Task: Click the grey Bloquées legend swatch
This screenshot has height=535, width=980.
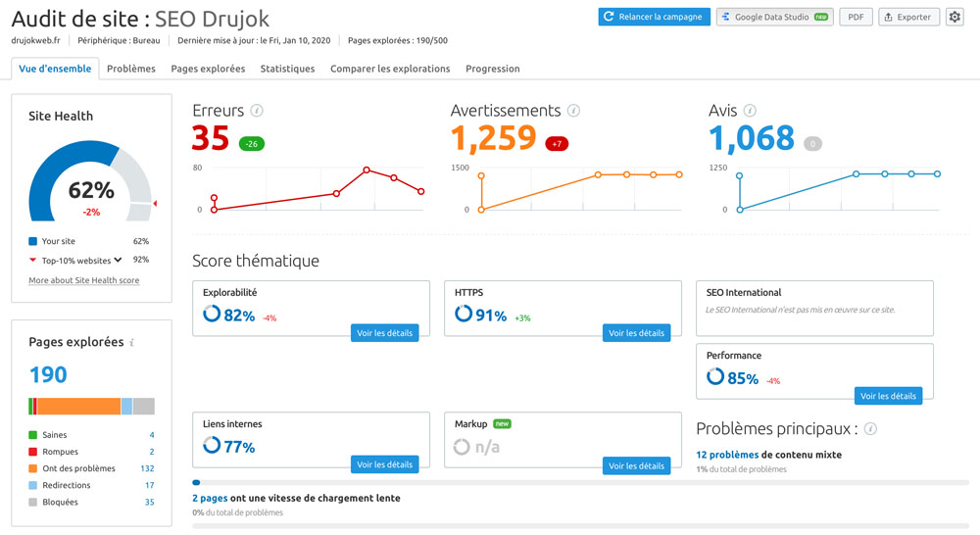Action: (x=33, y=503)
